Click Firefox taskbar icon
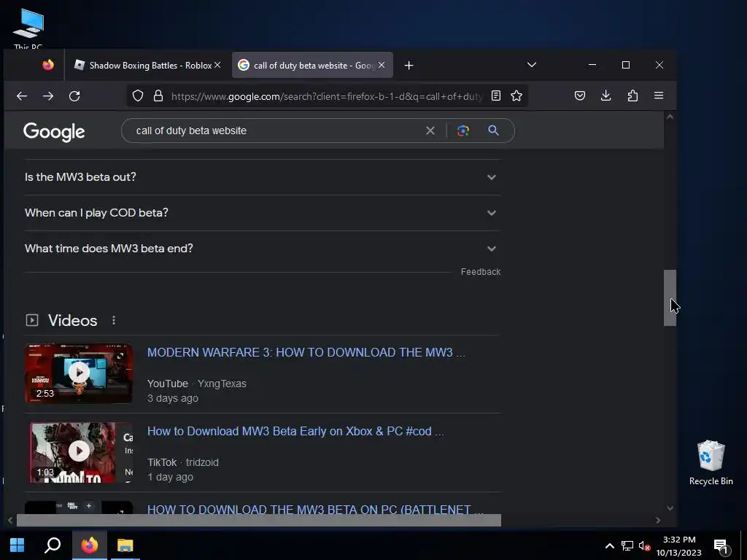Screen dimensions: 747x560 [90, 545]
